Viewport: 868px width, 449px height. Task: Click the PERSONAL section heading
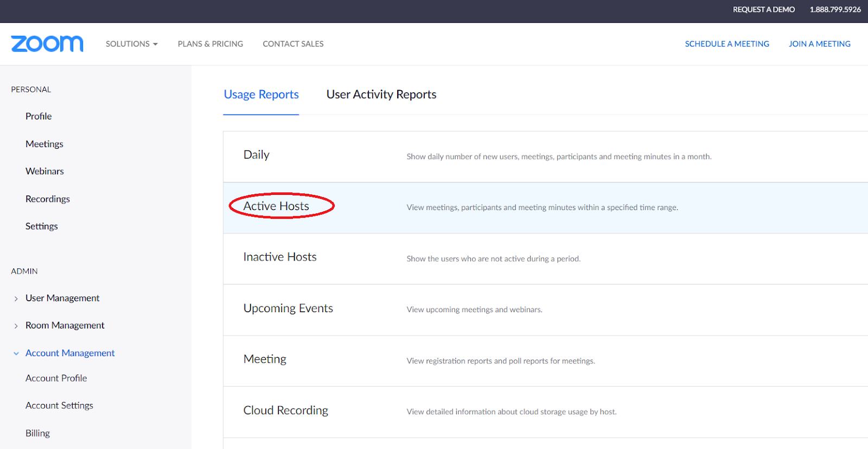31,90
